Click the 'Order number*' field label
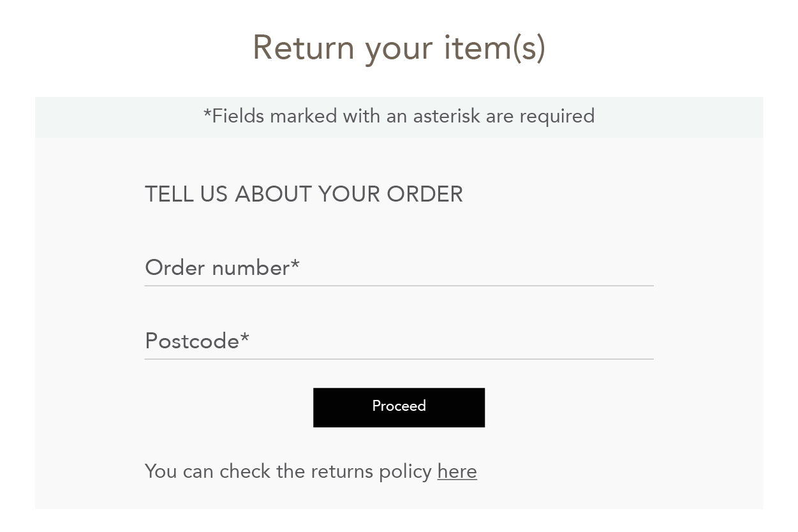The width and height of the screenshot is (798, 532). (222, 267)
